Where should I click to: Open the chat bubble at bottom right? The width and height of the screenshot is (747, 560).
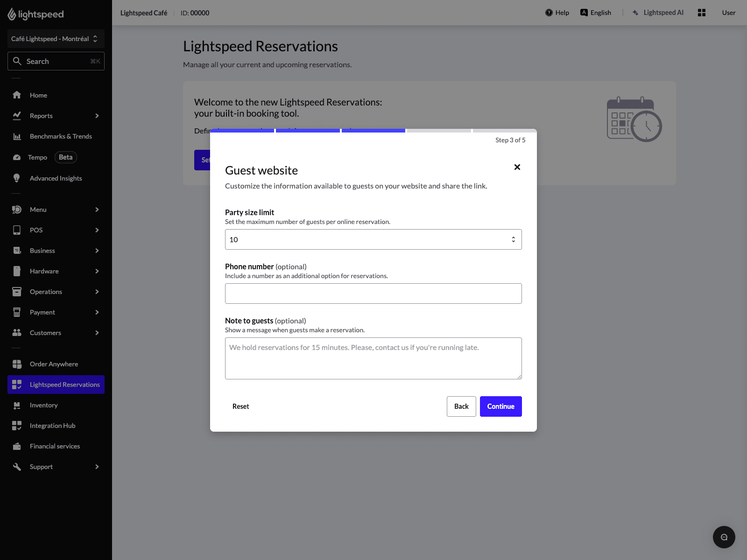click(x=724, y=537)
